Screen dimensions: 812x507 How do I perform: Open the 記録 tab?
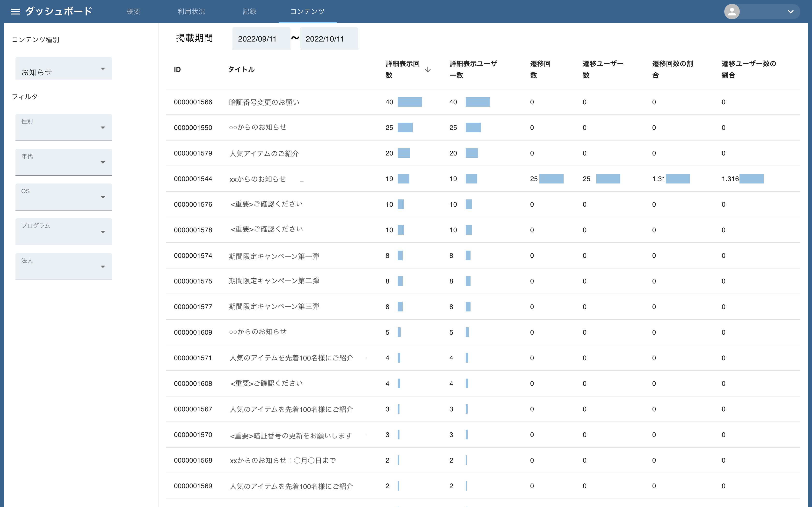(x=249, y=12)
